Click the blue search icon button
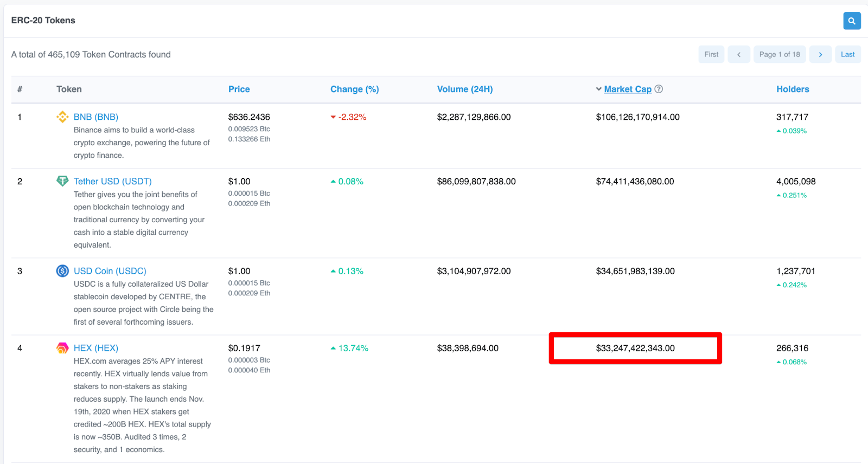The image size is (868, 464). pyautogui.click(x=852, y=21)
